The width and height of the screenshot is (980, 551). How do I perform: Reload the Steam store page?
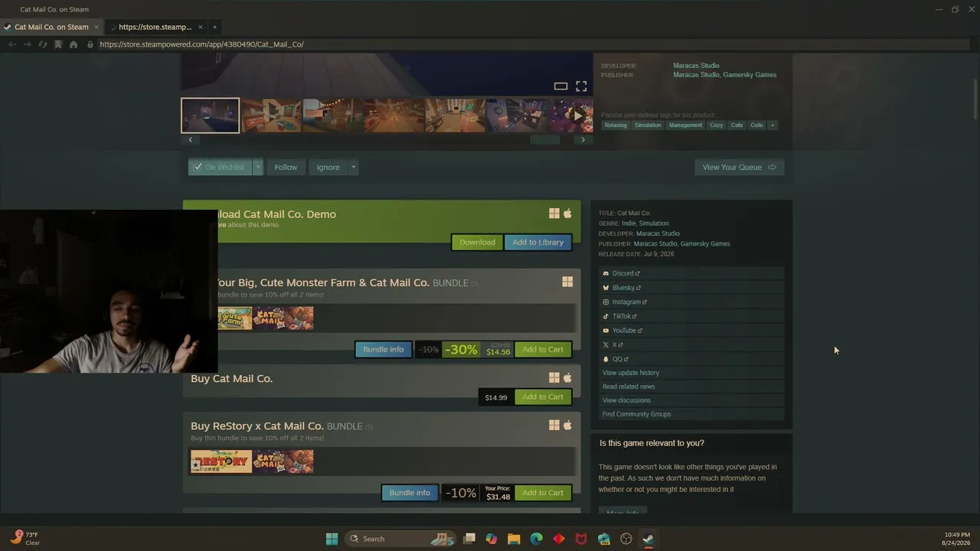pyautogui.click(x=43, y=44)
